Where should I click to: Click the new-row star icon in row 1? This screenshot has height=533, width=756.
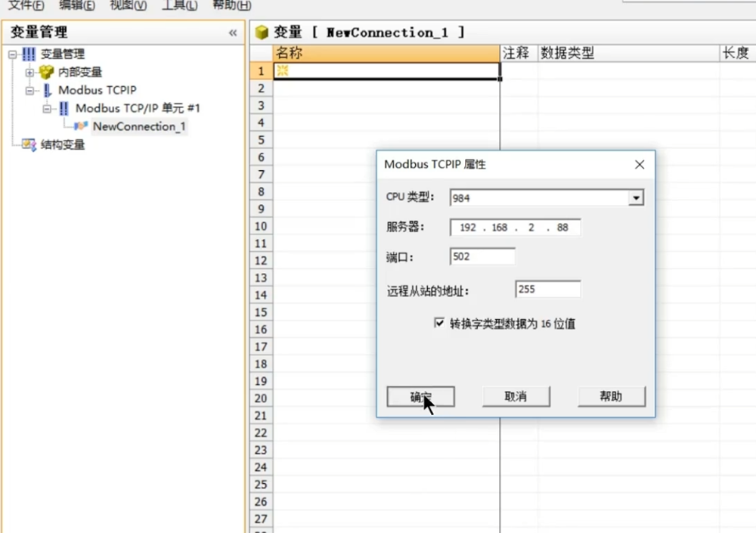pos(282,70)
